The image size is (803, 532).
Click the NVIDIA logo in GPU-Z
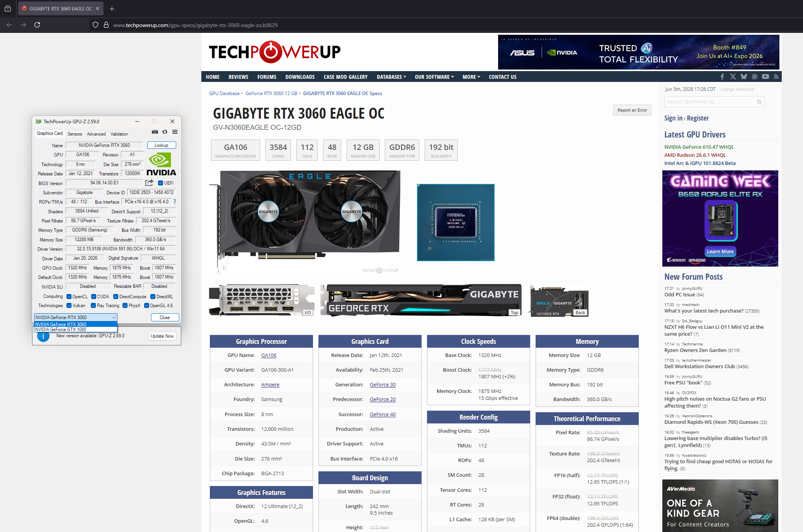click(x=161, y=164)
